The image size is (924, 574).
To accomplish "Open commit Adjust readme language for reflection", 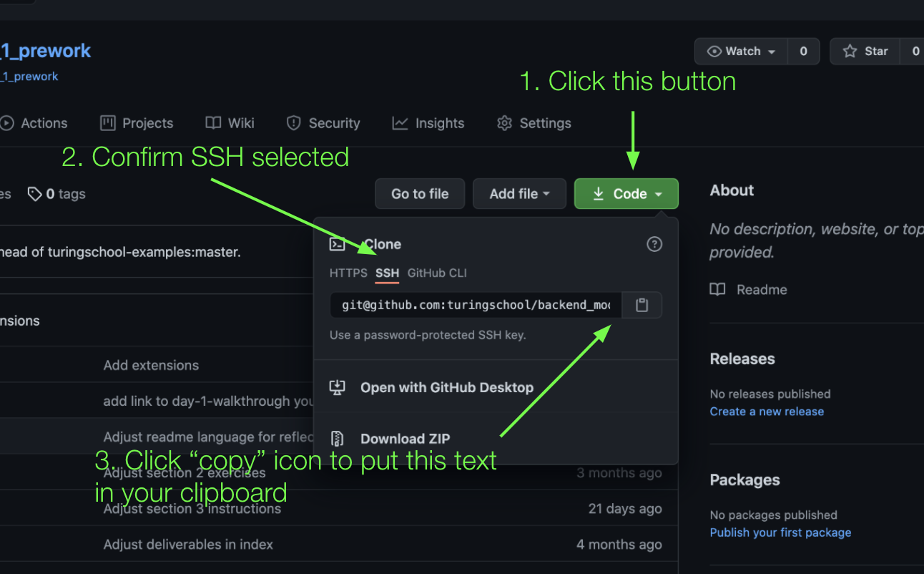I will pos(208,437).
